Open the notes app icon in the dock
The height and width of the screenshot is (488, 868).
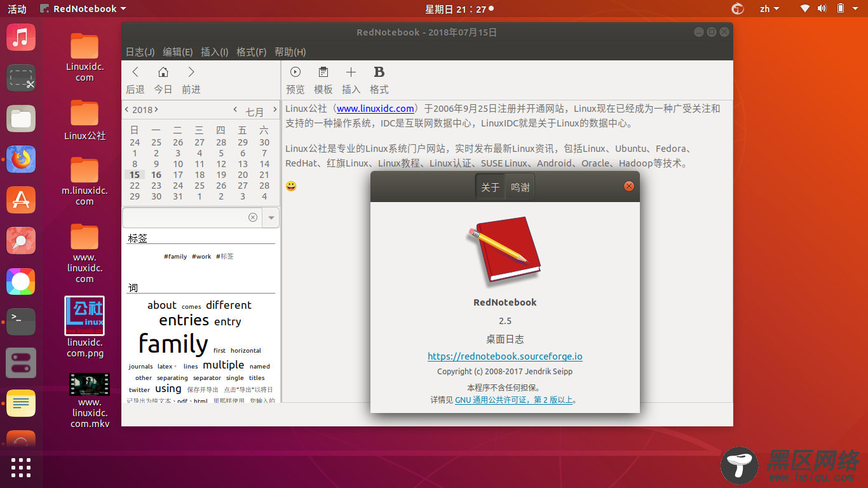point(21,403)
